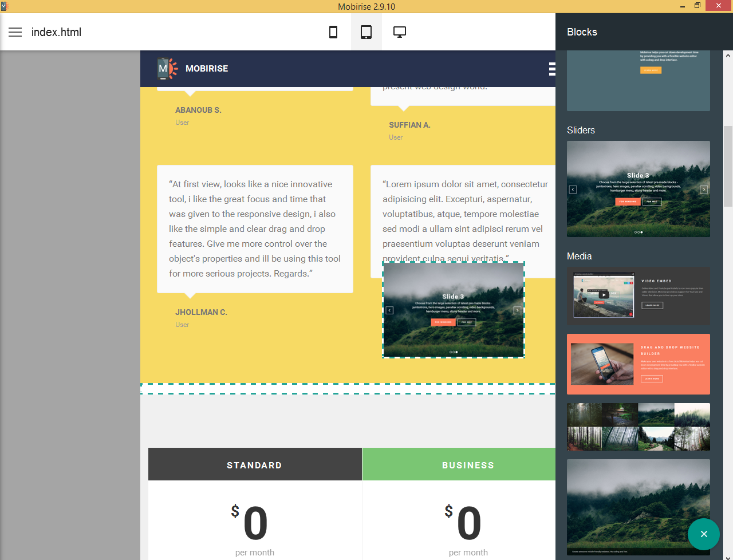This screenshot has width=733, height=560.
Task: Click the left arrow on Slide 3 thumbnail
Action: (573, 190)
